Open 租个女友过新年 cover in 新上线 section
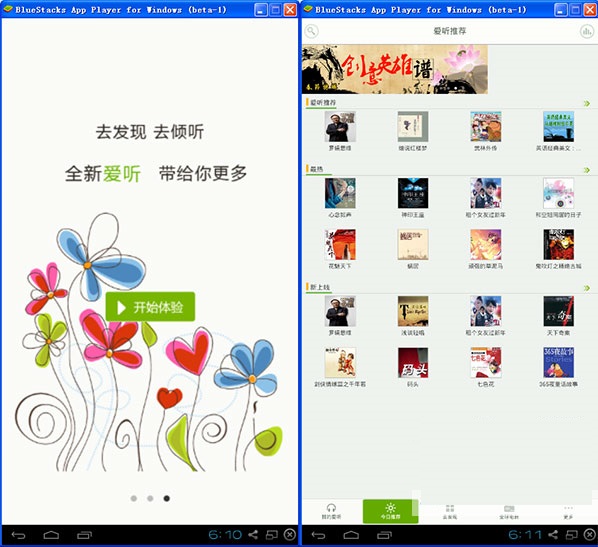 point(485,311)
